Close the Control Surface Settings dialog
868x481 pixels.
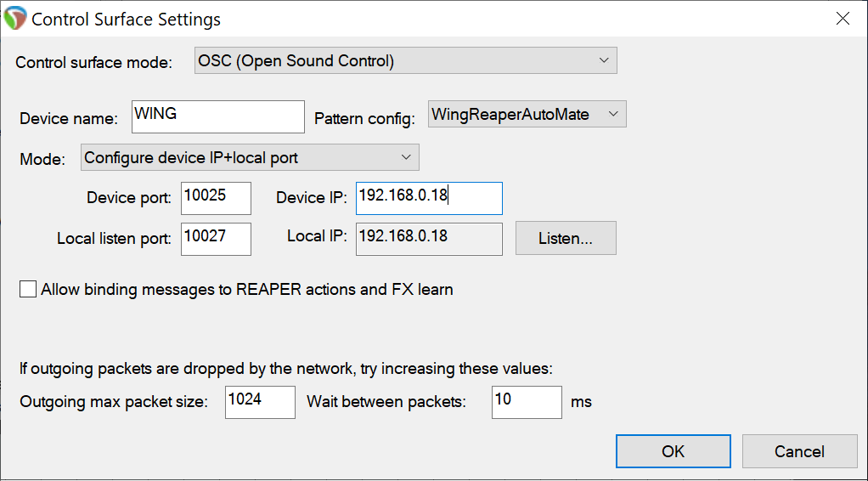click(843, 19)
